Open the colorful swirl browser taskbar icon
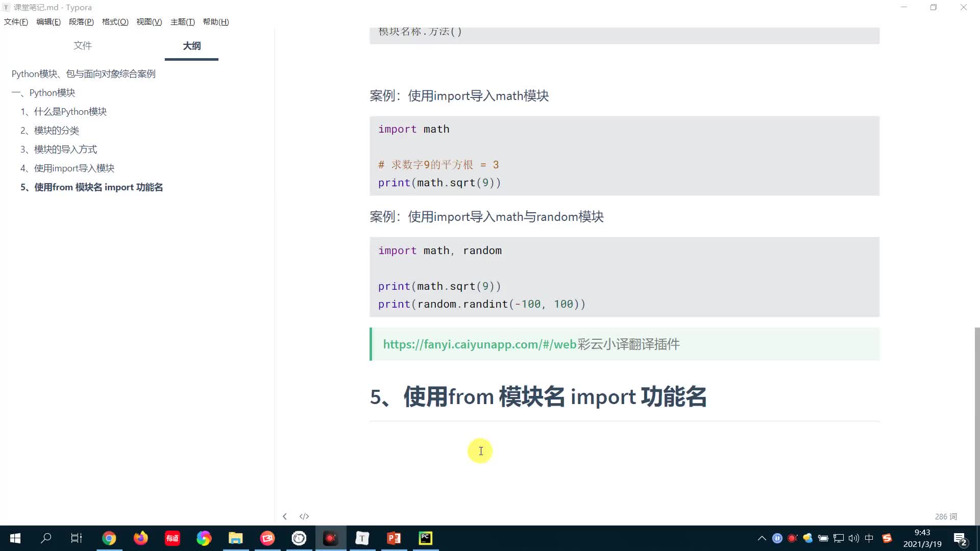Viewport: 980px width, 551px height. pyautogui.click(x=204, y=538)
